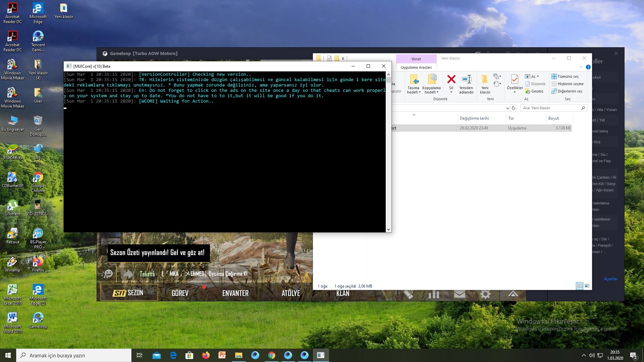Select the Bu bilgisayar desktop icon

click(x=13, y=123)
